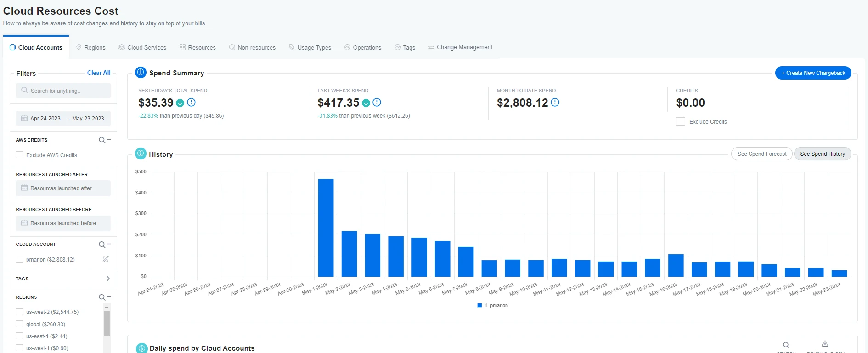This screenshot has width=868, height=353.
Task: Click the green down arrow beside $417.35
Action: pyautogui.click(x=366, y=103)
